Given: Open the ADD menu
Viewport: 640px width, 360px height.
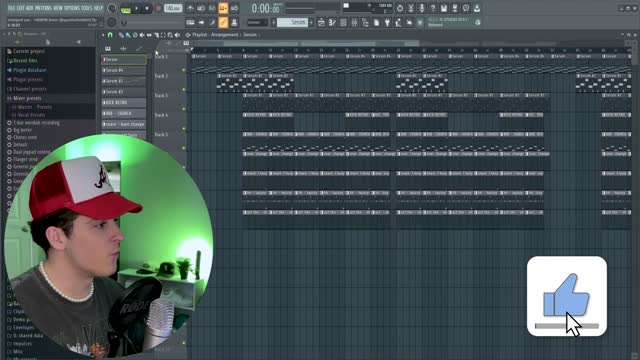Looking at the screenshot, I should point(29,8).
